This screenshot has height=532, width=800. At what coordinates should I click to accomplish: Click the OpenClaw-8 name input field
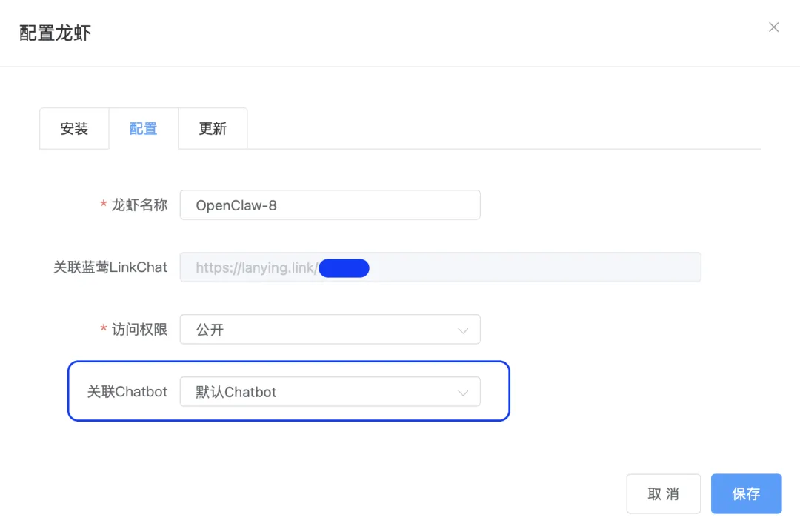click(330, 205)
